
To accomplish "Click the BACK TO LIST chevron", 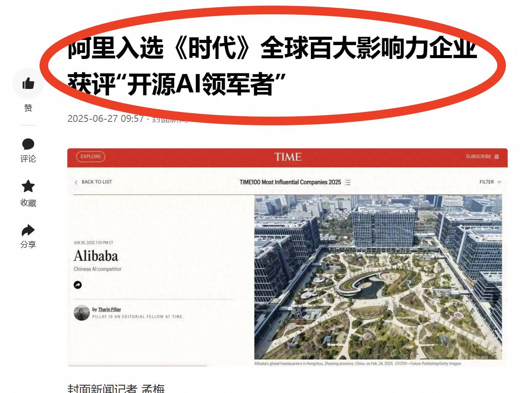I will click(76, 182).
